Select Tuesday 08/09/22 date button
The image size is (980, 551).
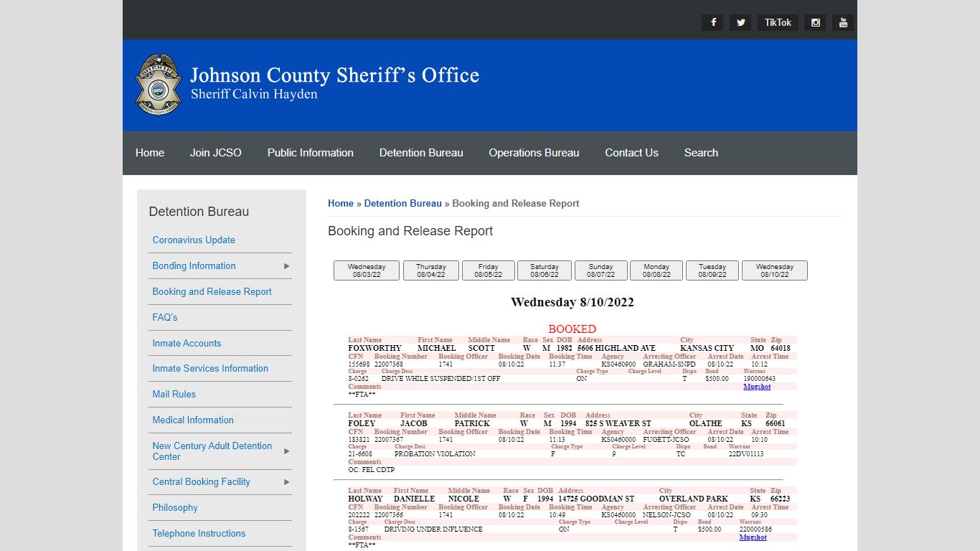[x=712, y=270]
